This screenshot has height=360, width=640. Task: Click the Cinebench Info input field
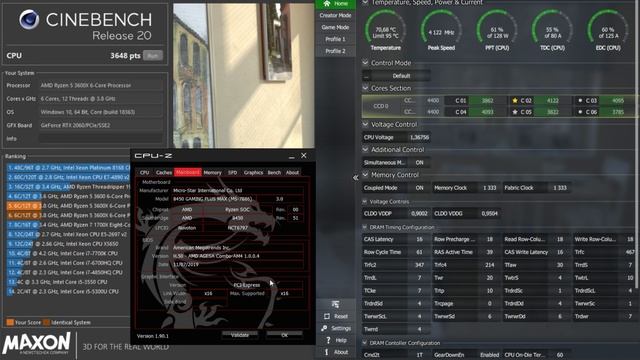(101, 138)
